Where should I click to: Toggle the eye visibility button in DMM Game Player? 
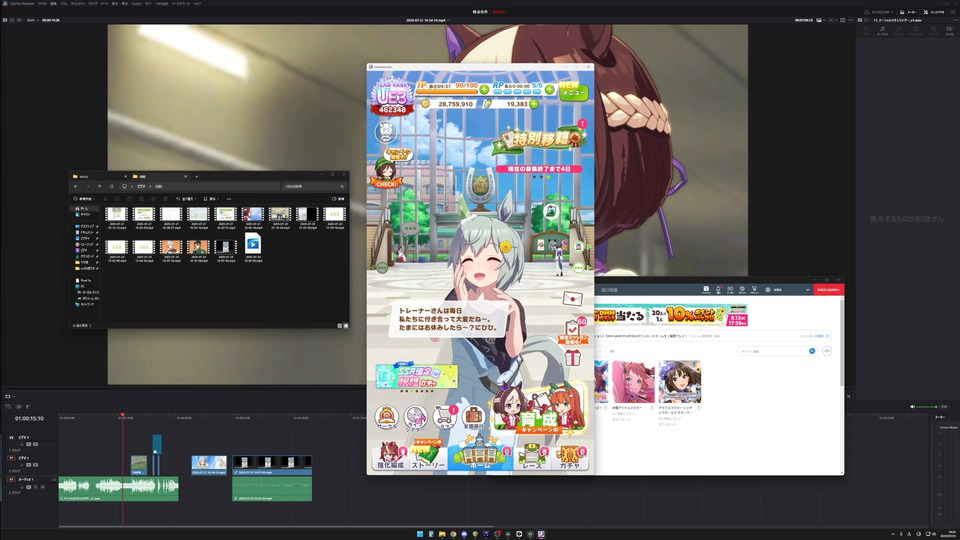point(827,351)
